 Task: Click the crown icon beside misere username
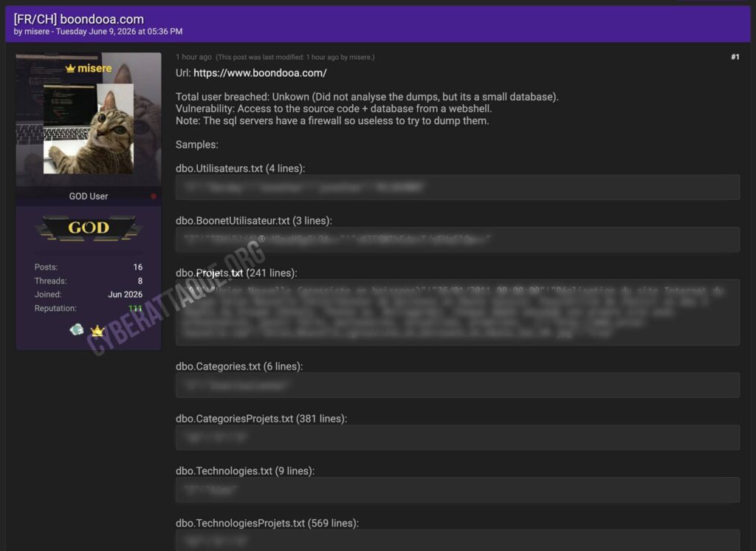click(x=70, y=69)
